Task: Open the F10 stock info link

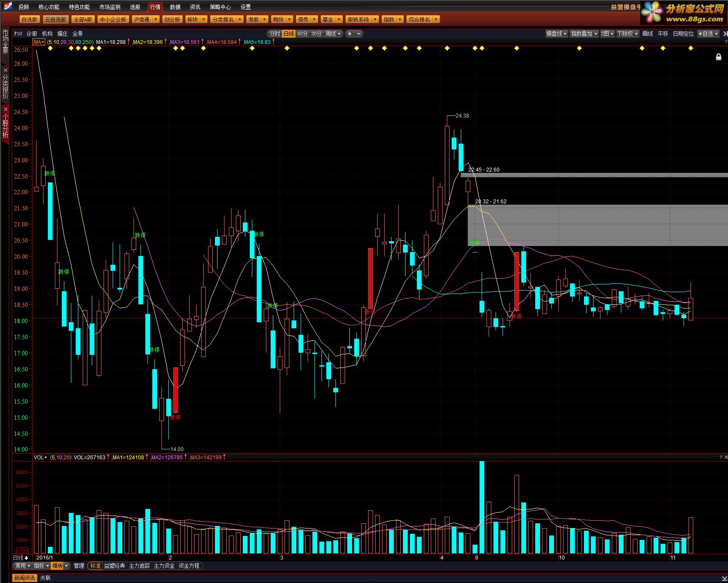Action: click(x=18, y=34)
